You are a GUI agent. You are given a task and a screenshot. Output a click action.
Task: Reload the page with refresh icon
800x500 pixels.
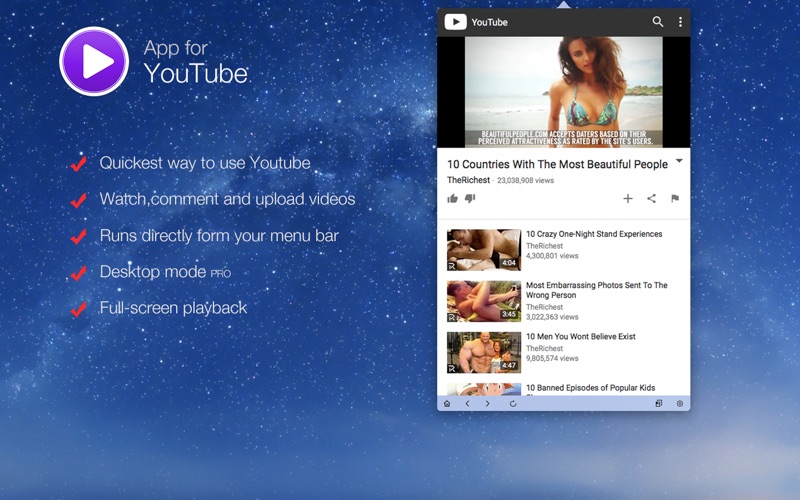[x=513, y=404]
